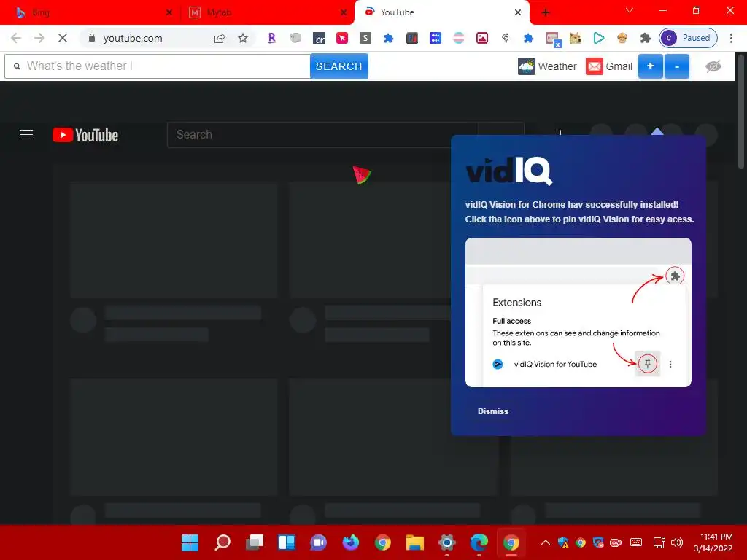The width and height of the screenshot is (747, 560).
Task: Open the red cursor arrow extension
Action: tap(342, 38)
